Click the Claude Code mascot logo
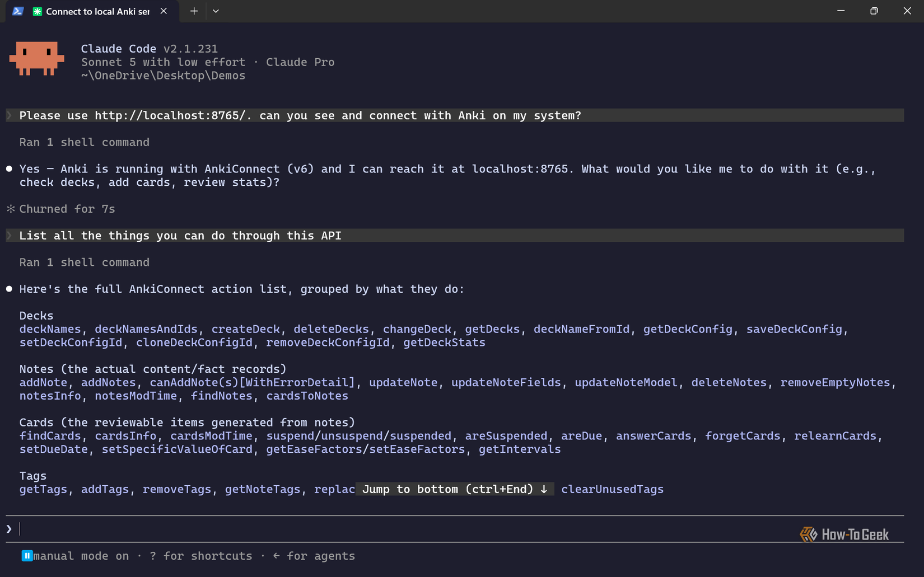Image resolution: width=924 pixels, height=577 pixels. (37, 58)
